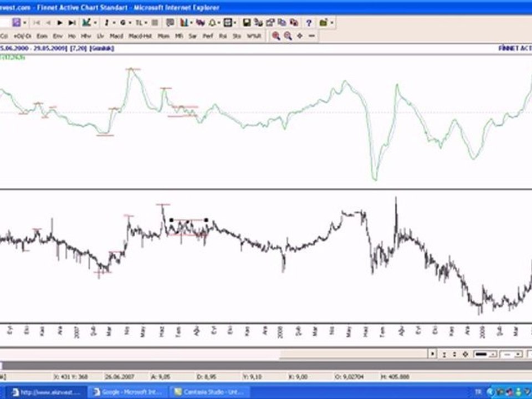Click the floppy disk save icon
This screenshot has width=532, height=399.
tap(247, 23)
